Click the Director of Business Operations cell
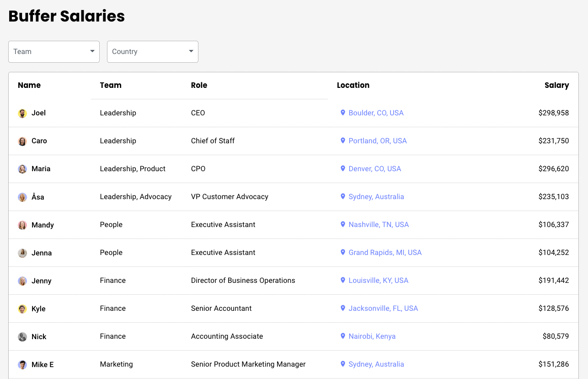588x379 pixels. 243,280
